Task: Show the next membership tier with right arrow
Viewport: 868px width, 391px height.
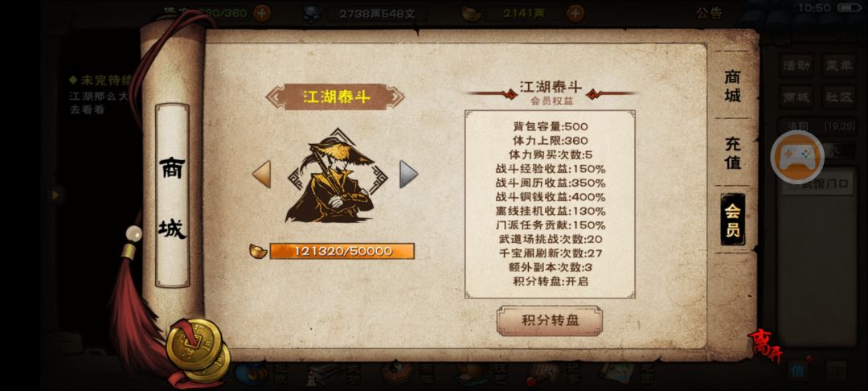Action: pyautogui.click(x=408, y=175)
